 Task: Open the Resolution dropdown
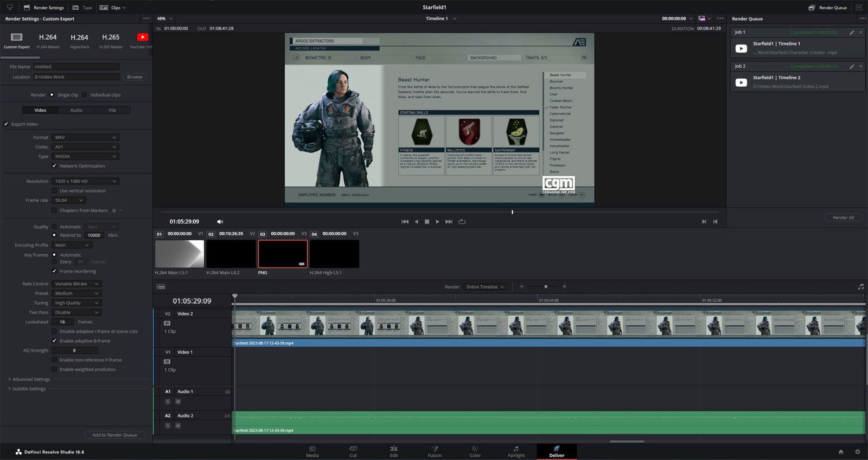(x=85, y=181)
